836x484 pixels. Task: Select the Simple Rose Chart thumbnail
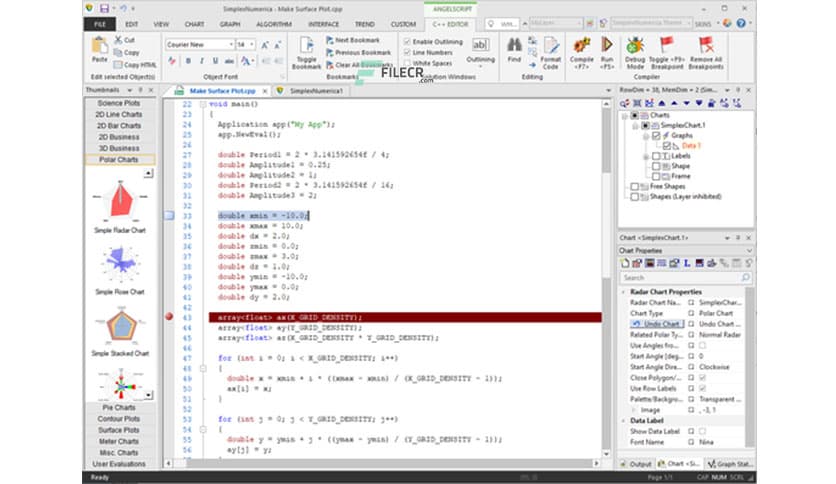(x=120, y=270)
